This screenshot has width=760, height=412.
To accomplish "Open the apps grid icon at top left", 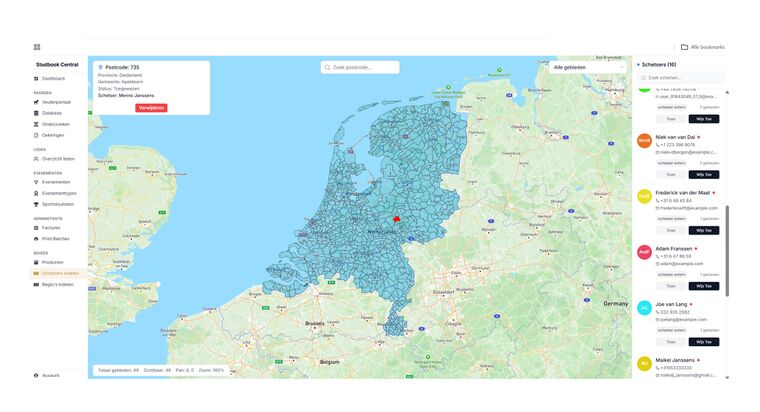I will (x=37, y=47).
